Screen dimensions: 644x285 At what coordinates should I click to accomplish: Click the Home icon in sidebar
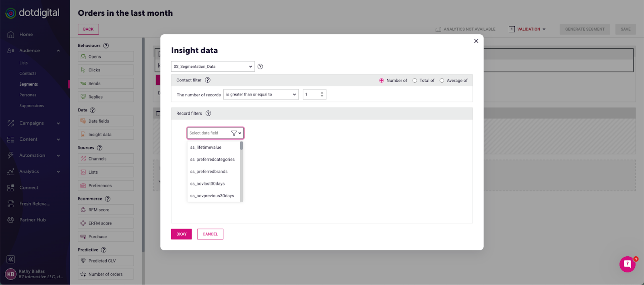(11, 35)
